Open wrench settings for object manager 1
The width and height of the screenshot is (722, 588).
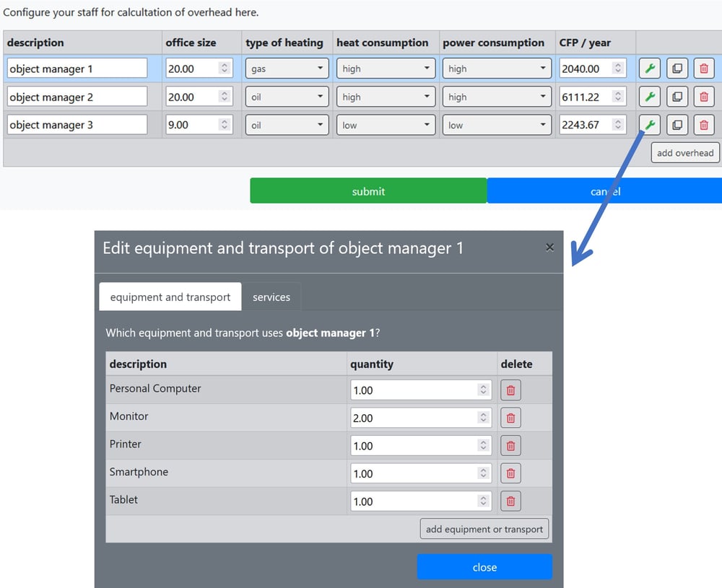point(650,69)
